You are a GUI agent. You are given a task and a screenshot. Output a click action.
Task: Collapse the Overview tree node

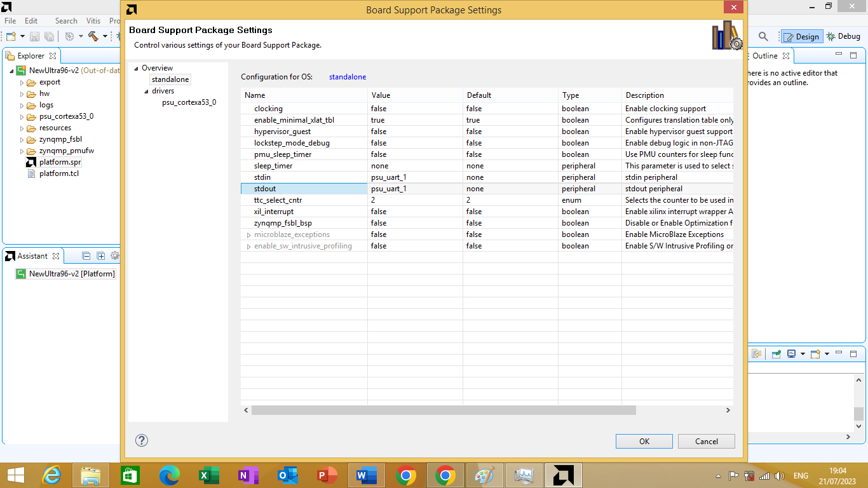coord(136,68)
